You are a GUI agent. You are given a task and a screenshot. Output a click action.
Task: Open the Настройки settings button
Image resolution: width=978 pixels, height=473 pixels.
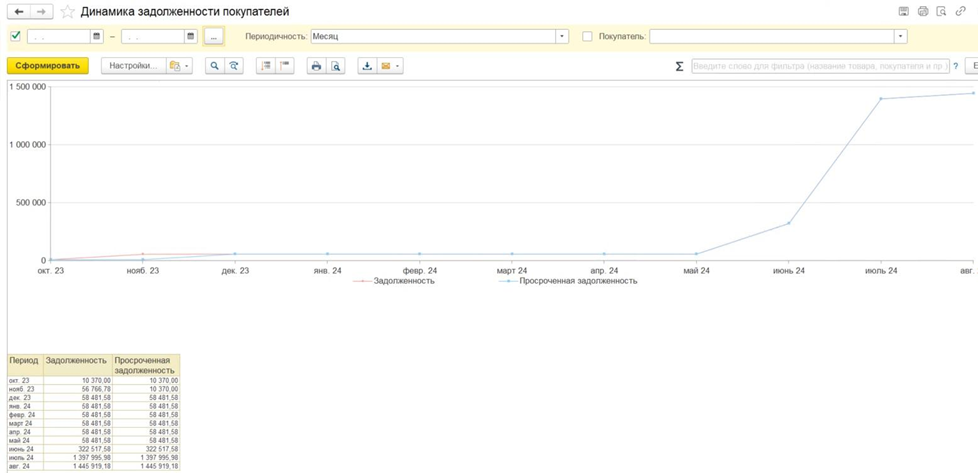point(132,66)
